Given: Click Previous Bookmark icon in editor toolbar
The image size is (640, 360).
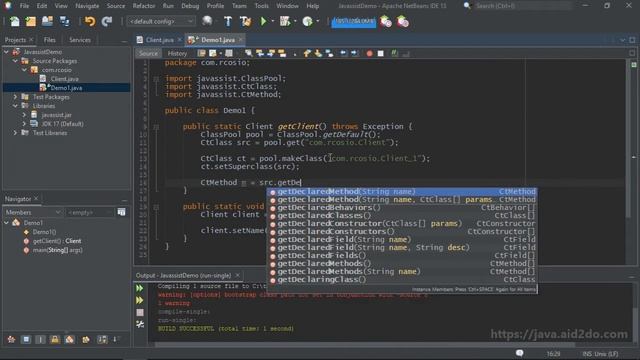Looking at the screenshot, I should coord(307,53).
